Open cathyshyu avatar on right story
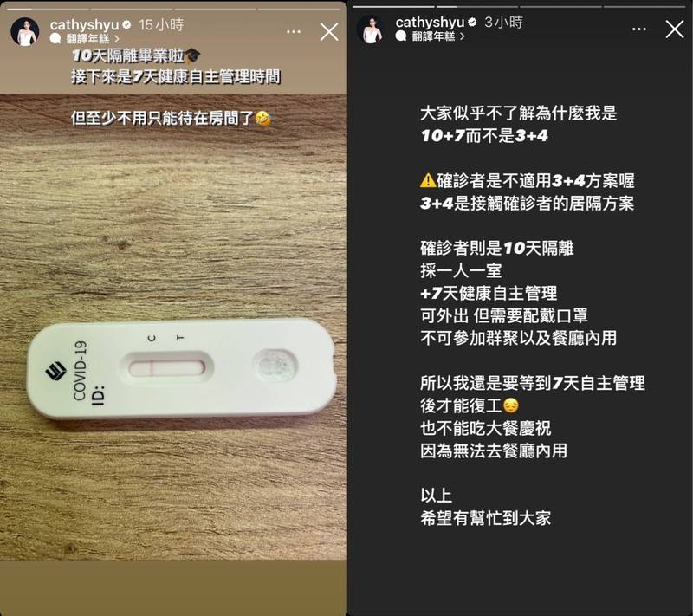Viewport: 693px width, 616px height. point(371,29)
